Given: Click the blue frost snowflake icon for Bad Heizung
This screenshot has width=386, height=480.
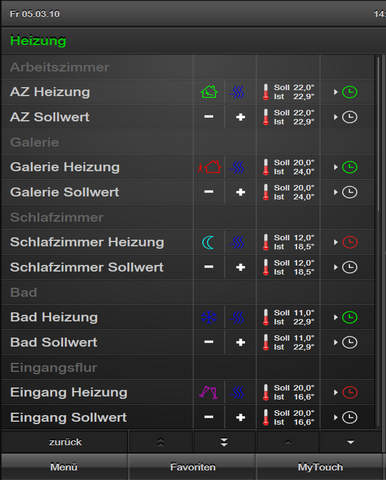Looking at the screenshot, I should click(x=209, y=317).
